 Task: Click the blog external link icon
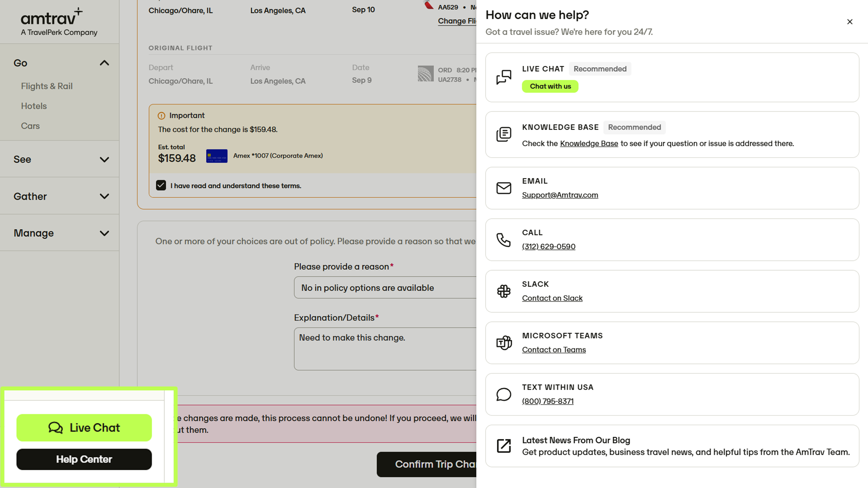click(x=503, y=445)
